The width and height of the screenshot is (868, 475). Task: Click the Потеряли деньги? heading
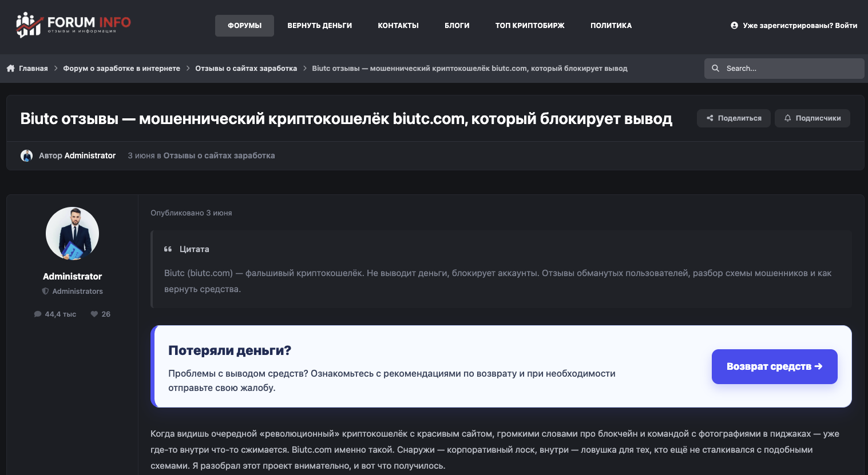(229, 350)
